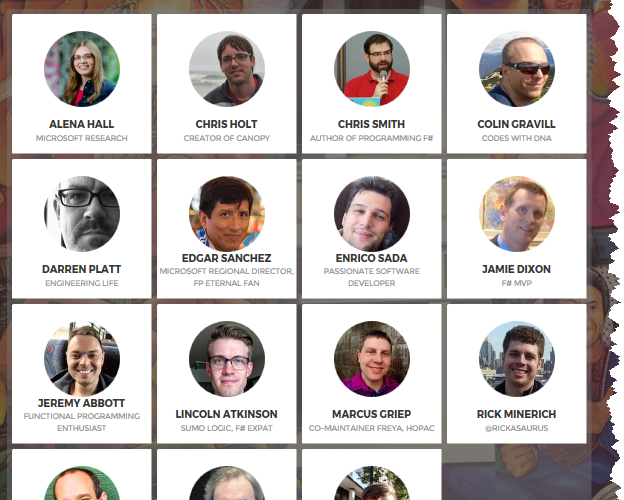The image size is (624, 500).
Task: Open Jeremy Abbott's profile photo
Action: 82,359
